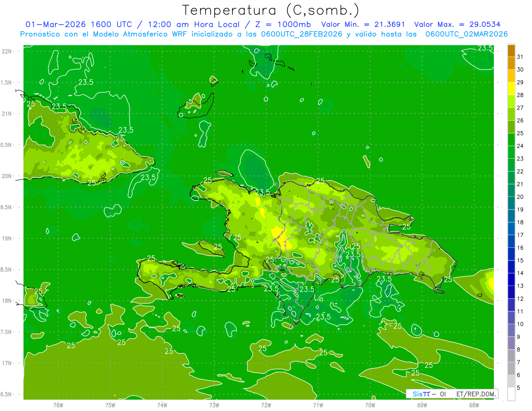Click the number 26 on the color scale
Image resolution: width=532 pixels, height=411 pixels.
pos(520,121)
